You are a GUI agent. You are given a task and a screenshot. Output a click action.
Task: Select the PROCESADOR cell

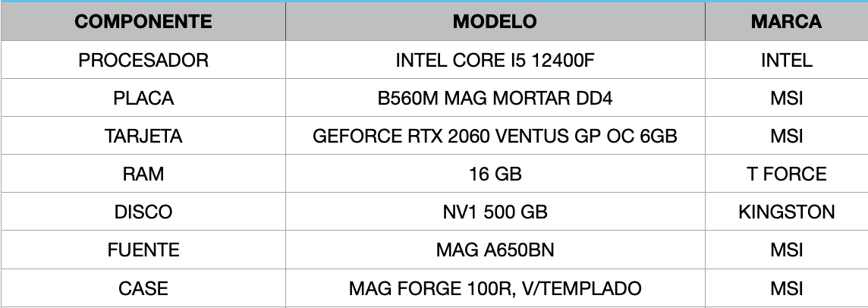point(143,61)
